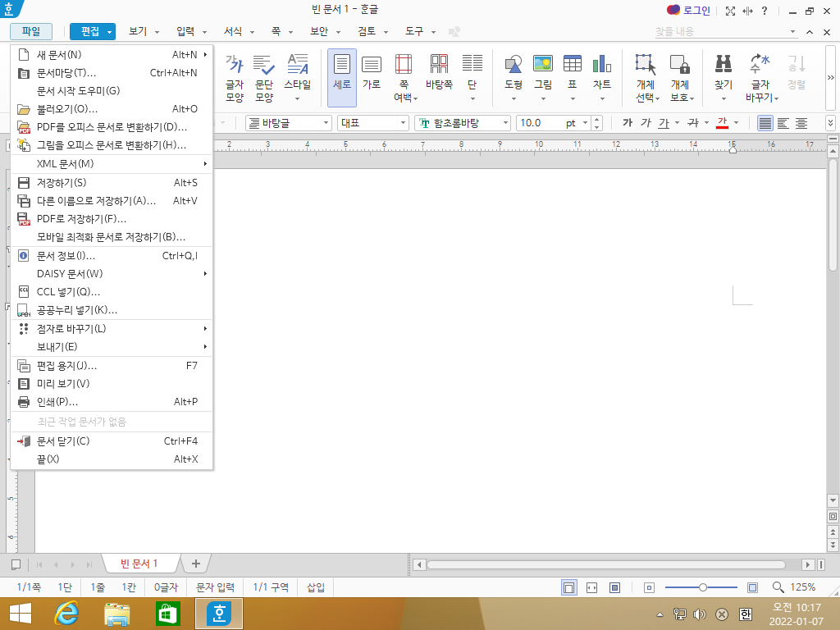Image resolution: width=840 pixels, height=630 pixels.
Task: Choose 미리 보기 preview entry
Action: pyautogui.click(x=112, y=384)
